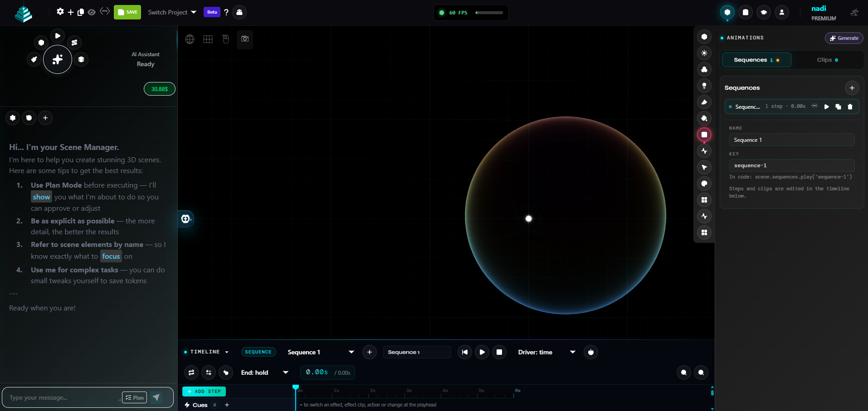Toggle the globe view icon in the viewport
The width and height of the screenshot is (868, 411).
click(190, 39)
